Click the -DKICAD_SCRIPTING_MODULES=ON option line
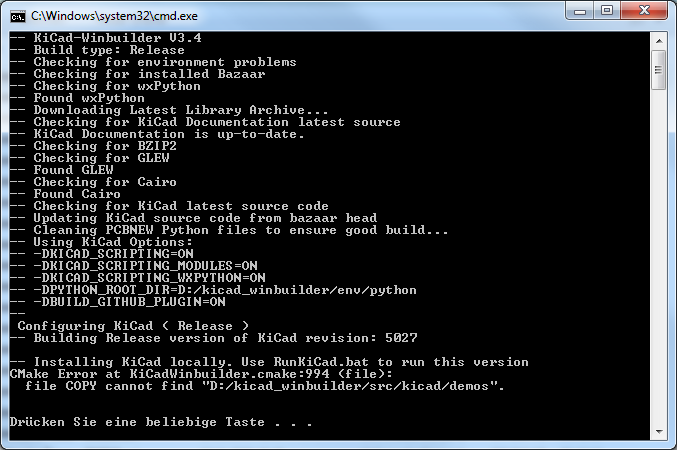 (x=133, y=266)
